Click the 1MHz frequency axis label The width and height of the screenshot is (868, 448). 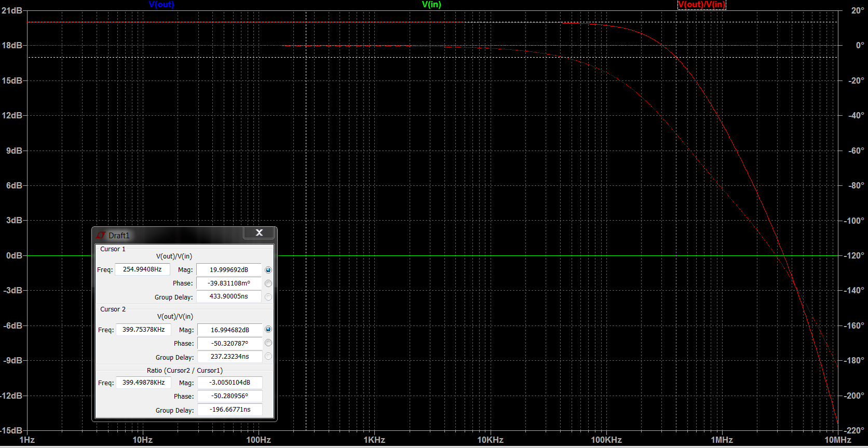(722, 440)
